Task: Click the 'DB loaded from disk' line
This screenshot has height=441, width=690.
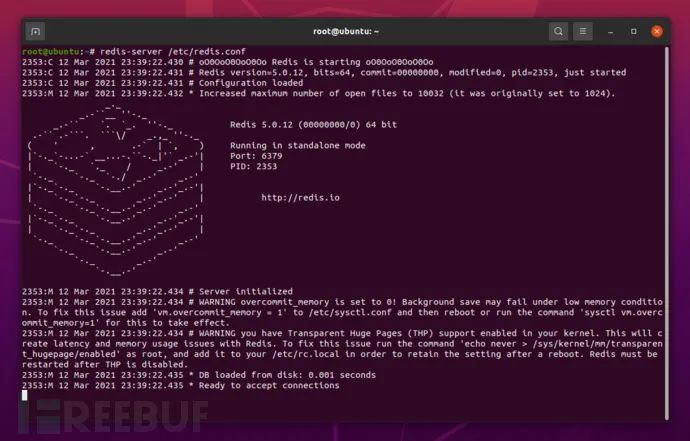Action: tap(199, 375)
